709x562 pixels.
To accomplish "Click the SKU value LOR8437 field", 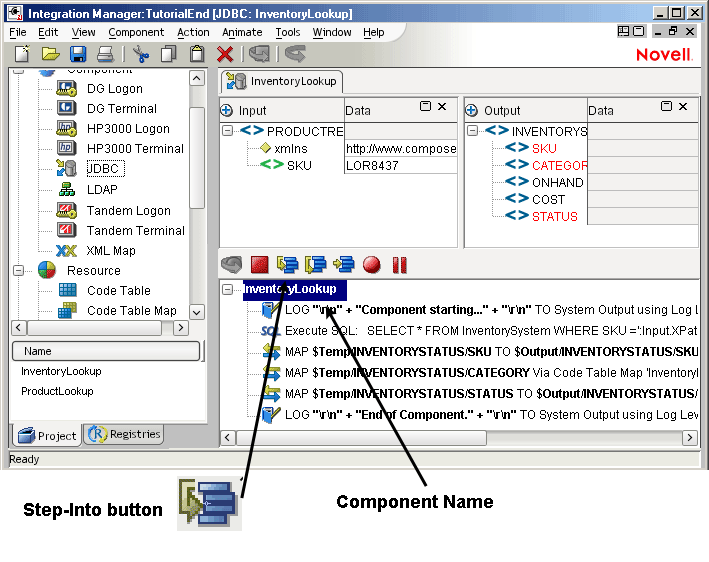I will pos(401,165).
